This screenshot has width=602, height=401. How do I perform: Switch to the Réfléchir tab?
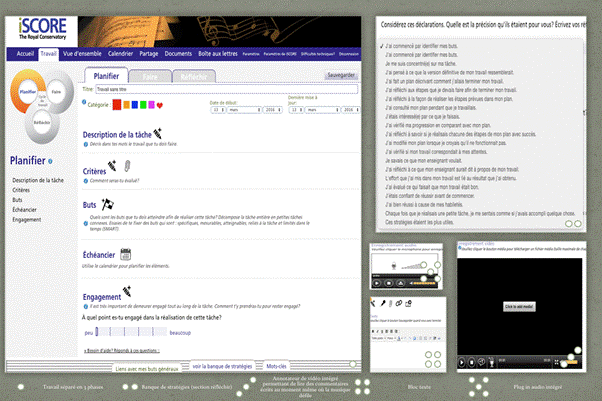pos(194,76)
